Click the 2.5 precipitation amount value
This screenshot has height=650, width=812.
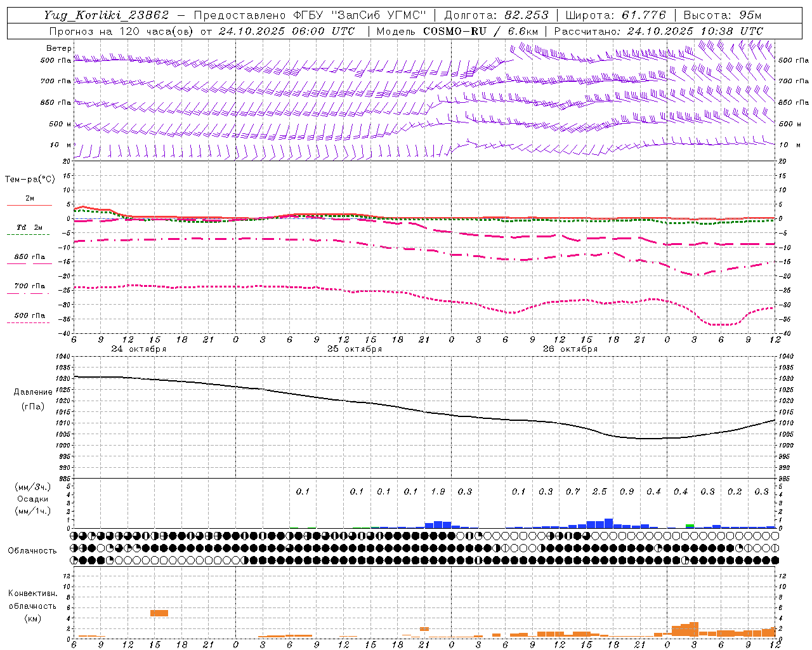[599, 491]
